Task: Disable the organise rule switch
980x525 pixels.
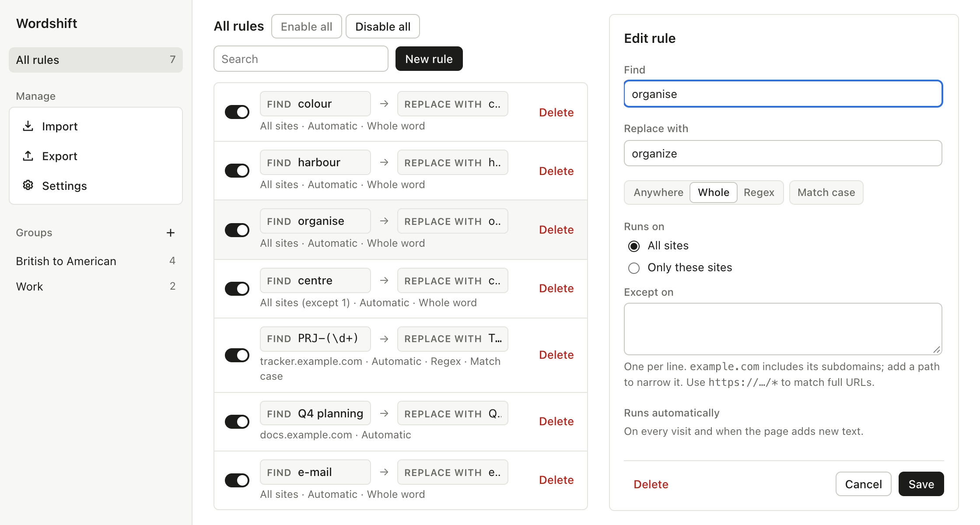Action: point(237,230)
